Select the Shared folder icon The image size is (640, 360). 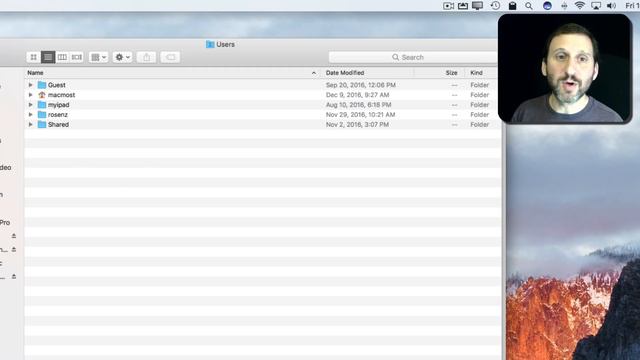point(42,124)
